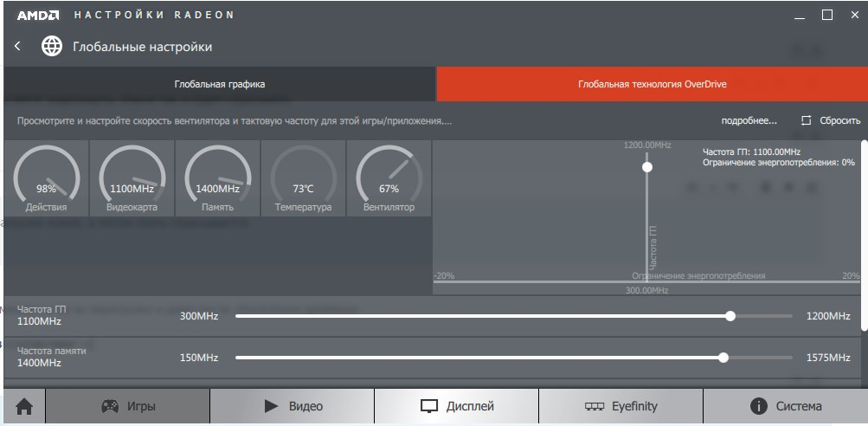Click the play icon for Видео
The height and width of the screenshot is (426, 868).
tap(271, 406)
